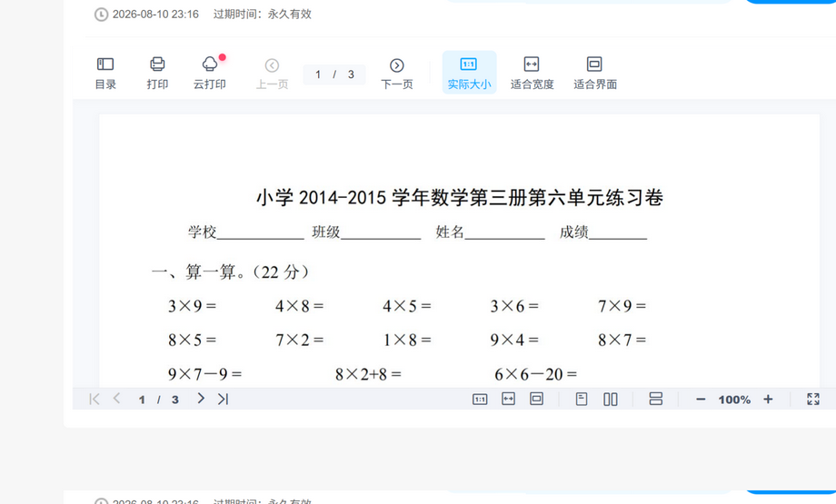836x504 pixels.
Task: Switch to single page layout
Action: click(x=582, y=399)
